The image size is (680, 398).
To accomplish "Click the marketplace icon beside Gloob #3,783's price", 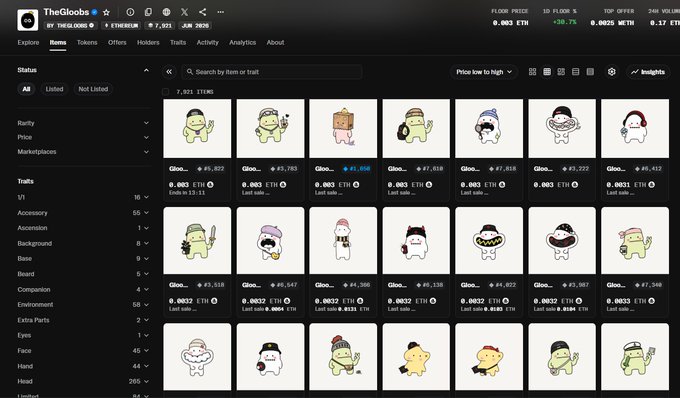I will click(283, 185).
